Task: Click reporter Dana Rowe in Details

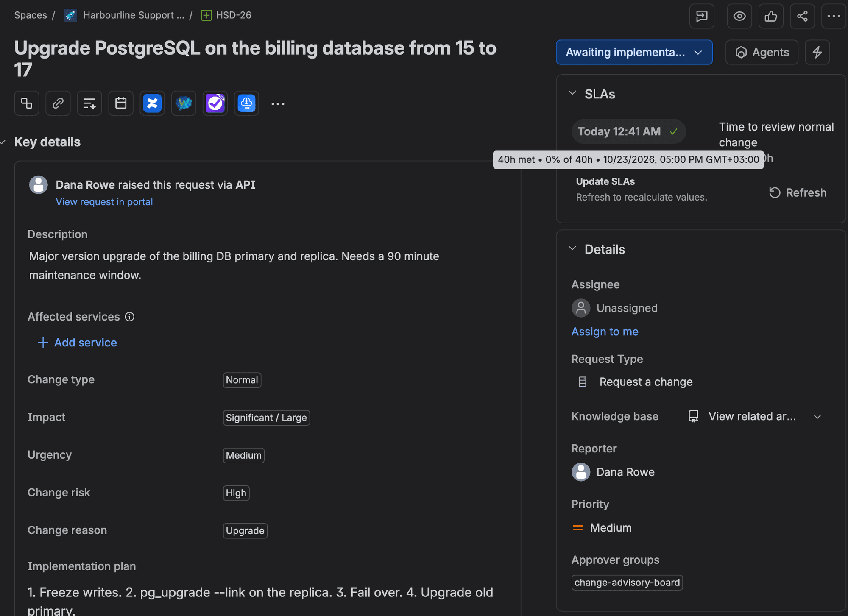Action: [x=613, y=472]
